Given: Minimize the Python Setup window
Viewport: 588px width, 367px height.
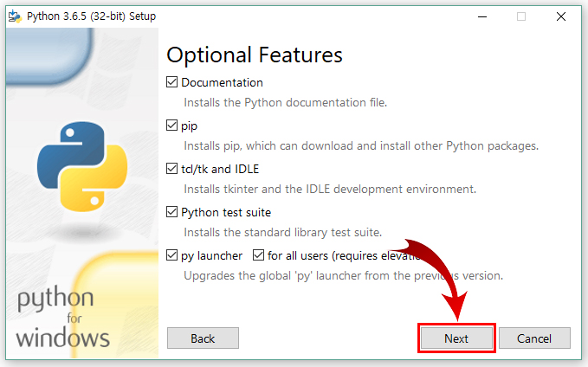Looking at the screenshot, I should pos(482,16).
